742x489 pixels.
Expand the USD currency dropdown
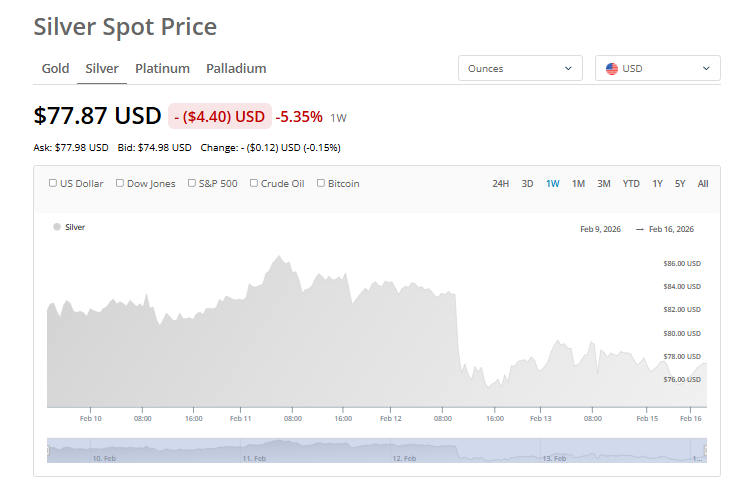click(657, 69)
